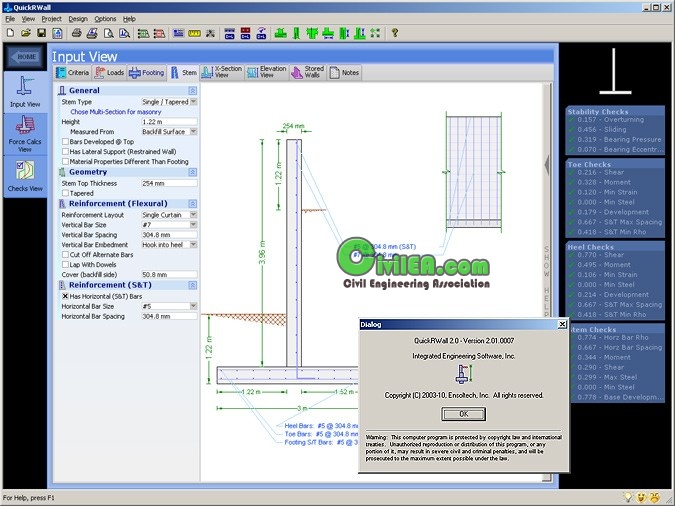Open Horizontal Bar Size dropdown

coord(193,306)
